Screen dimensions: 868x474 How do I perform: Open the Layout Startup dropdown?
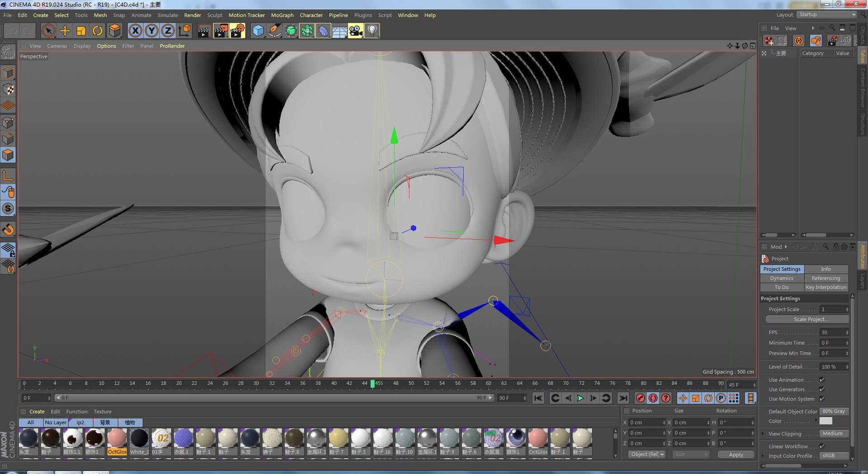click(x=827, y=14)
